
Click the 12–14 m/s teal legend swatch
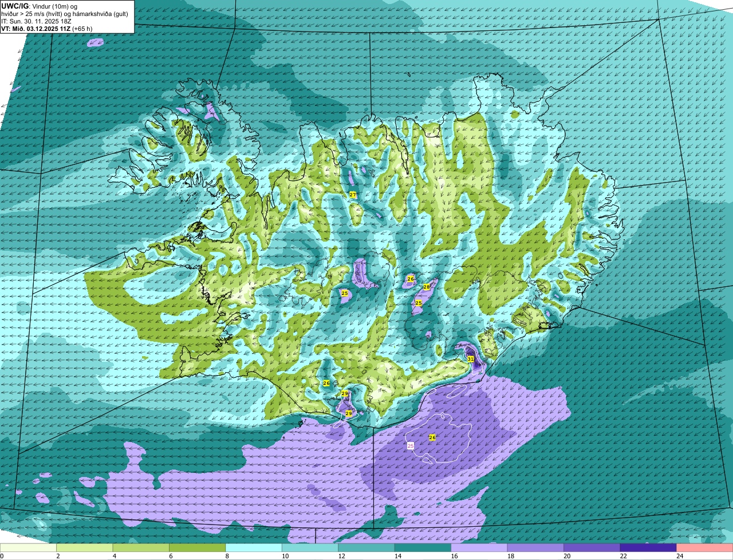coord(366,548)
